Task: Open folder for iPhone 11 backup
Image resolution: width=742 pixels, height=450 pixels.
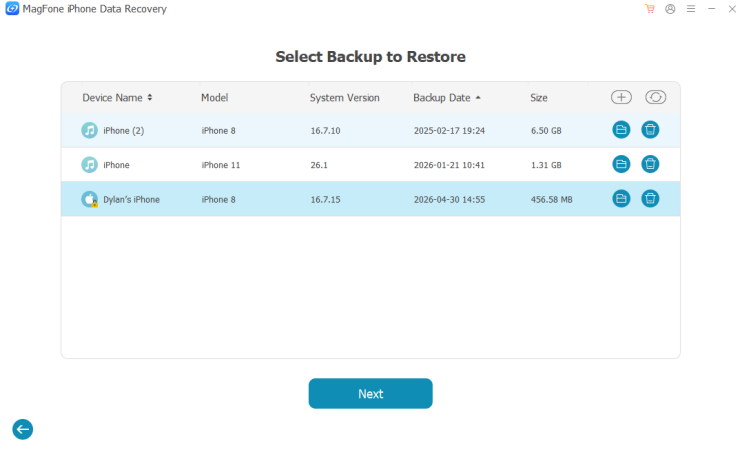Action: point(621,164)
